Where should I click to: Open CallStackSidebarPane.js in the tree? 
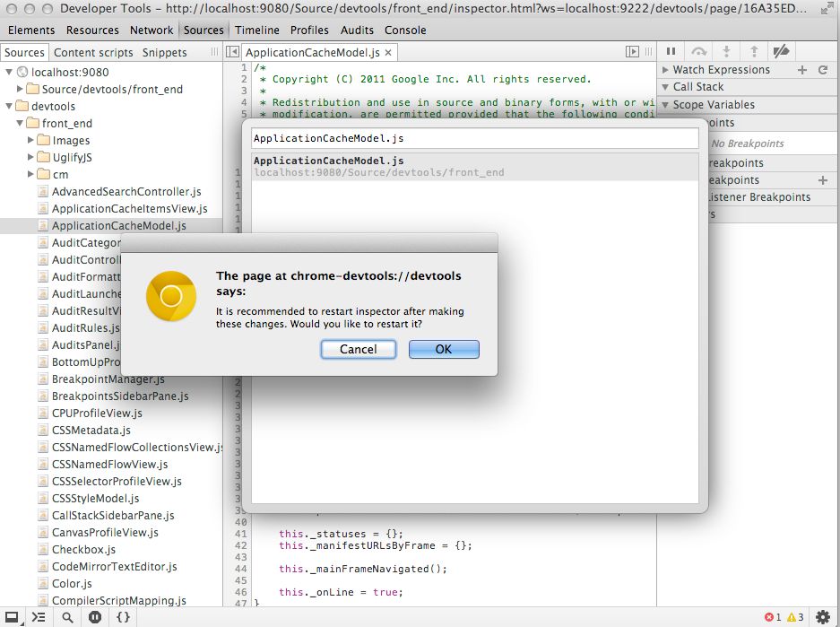coord(111,516)
